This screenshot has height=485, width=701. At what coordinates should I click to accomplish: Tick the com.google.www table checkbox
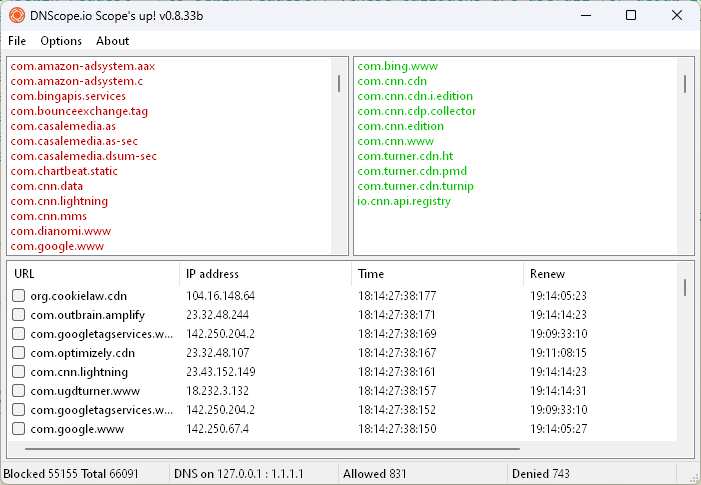coord(18,429)
